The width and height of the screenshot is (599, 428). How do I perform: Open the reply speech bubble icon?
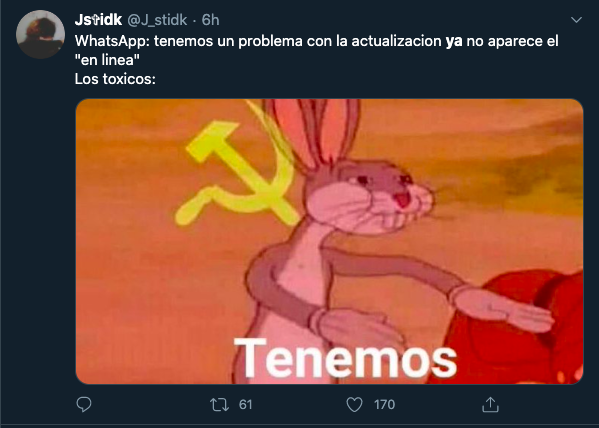tap(84, 404)
